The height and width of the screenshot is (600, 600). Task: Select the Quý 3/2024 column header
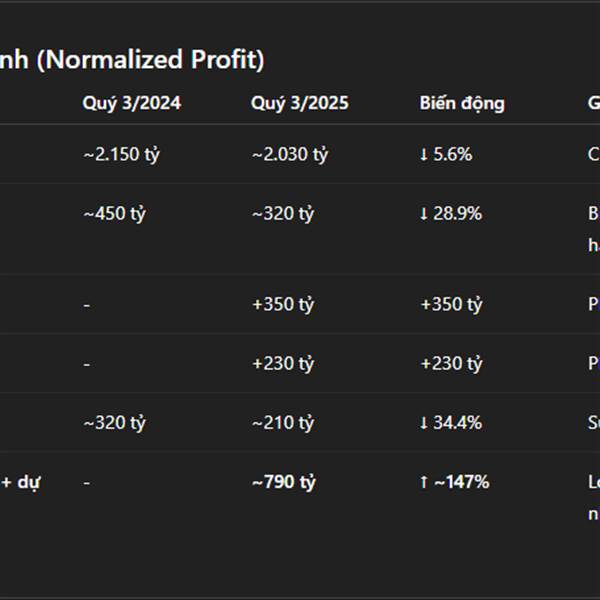(131, 103)
